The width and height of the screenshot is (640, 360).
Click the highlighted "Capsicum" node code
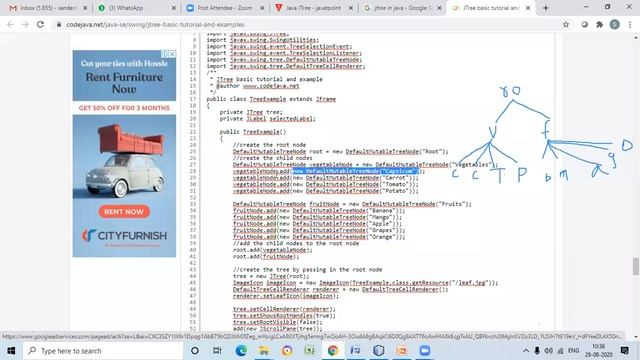pyautogui.click(x=355, y=171)
